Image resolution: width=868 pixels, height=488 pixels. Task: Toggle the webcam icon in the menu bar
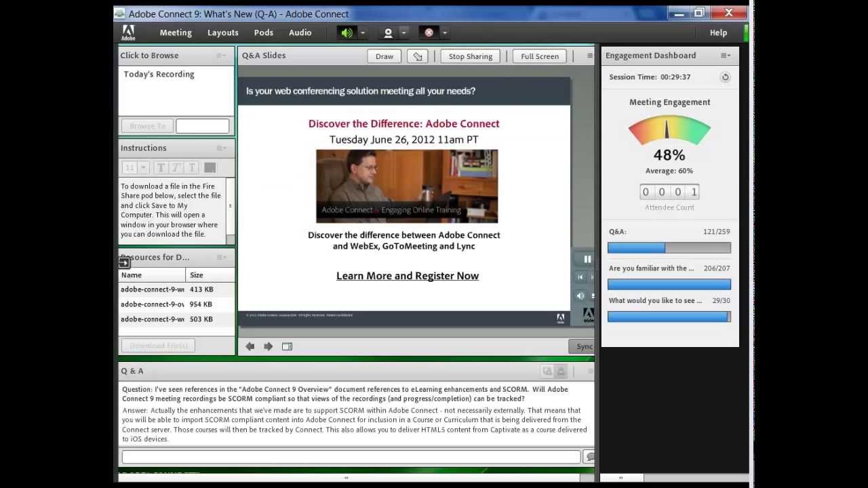(388, 33)
